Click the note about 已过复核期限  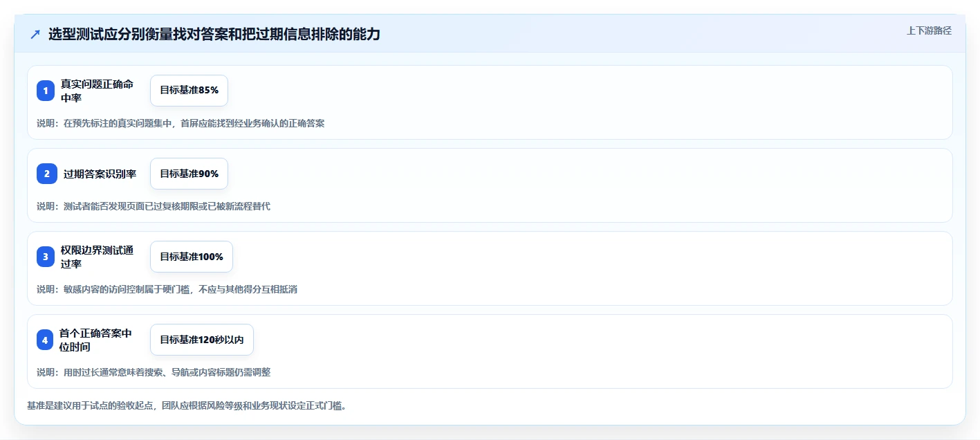[x=154, y=206]
